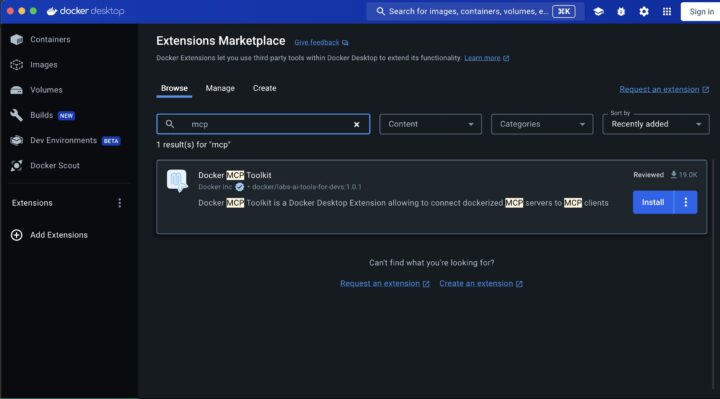Expand the Content filter dropdown
720x399 pixels.
430,124
